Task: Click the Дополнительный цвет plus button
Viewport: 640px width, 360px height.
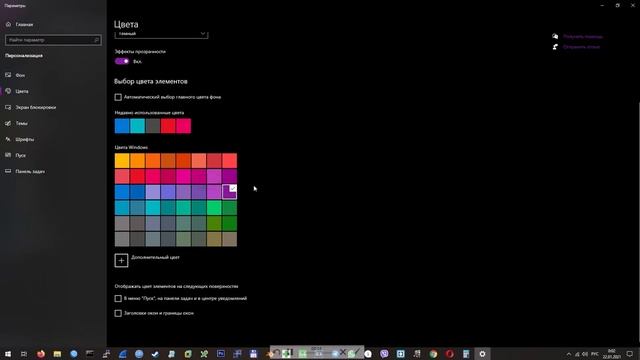Action: click(x=121, y=260)
